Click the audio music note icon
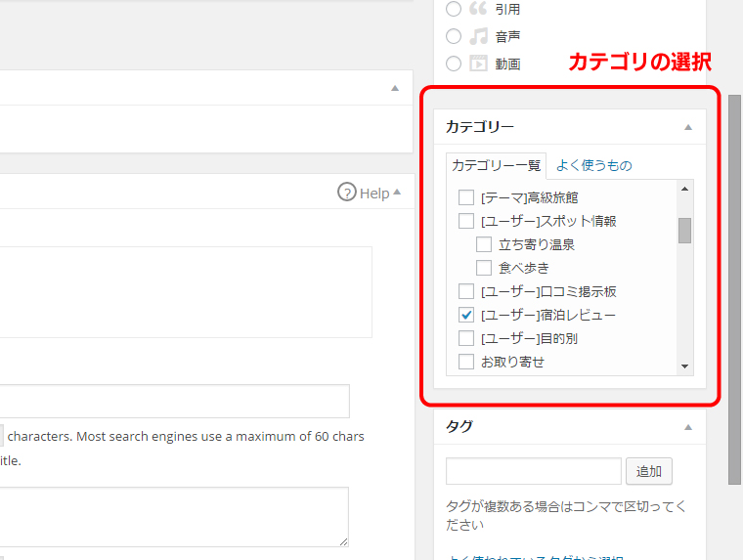Image resolution: width=743 pixels, height=560 pixels. (x=478, y=36)
